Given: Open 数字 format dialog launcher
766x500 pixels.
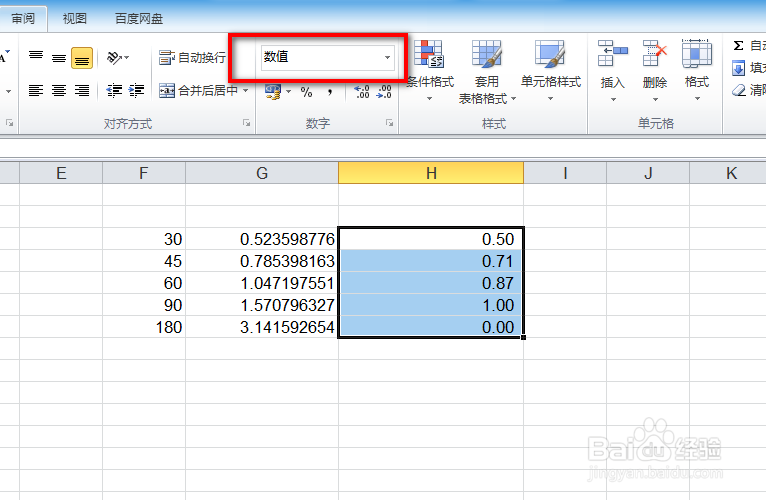Looking at the screenshot, I should pos(389,123).
